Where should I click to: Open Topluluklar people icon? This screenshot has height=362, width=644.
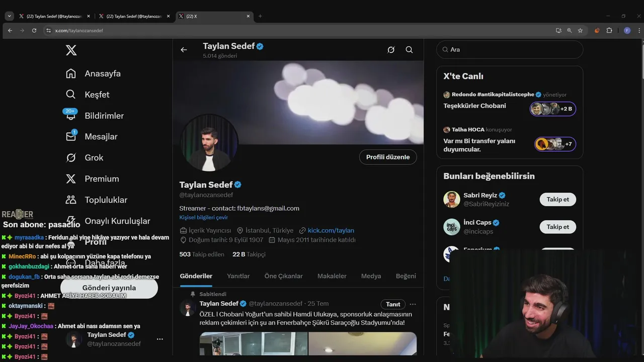pyautogui.click(x=71, y=200)
